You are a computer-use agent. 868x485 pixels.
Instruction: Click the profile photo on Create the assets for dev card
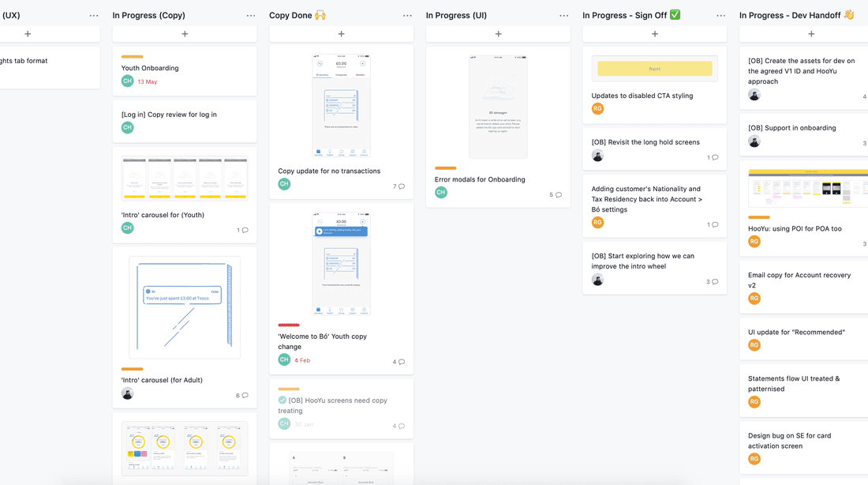coord(754,94)
